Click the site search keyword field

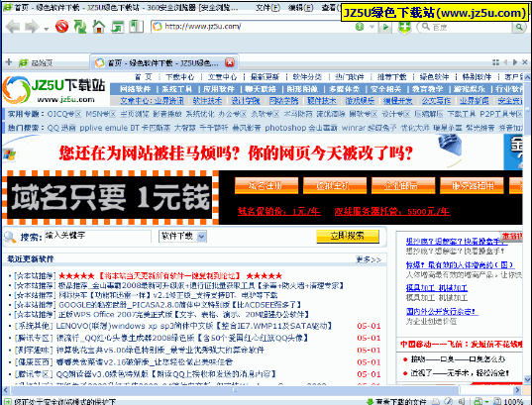point(98,237)
